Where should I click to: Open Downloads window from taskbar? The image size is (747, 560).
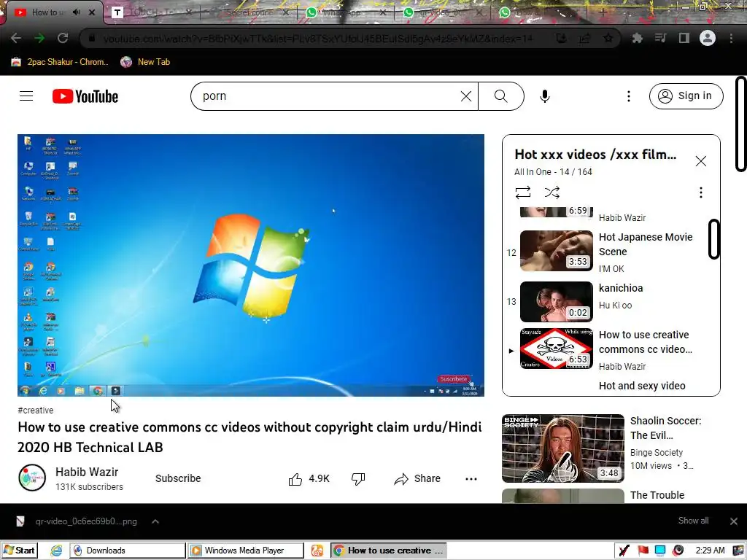(x=127, y=551)
